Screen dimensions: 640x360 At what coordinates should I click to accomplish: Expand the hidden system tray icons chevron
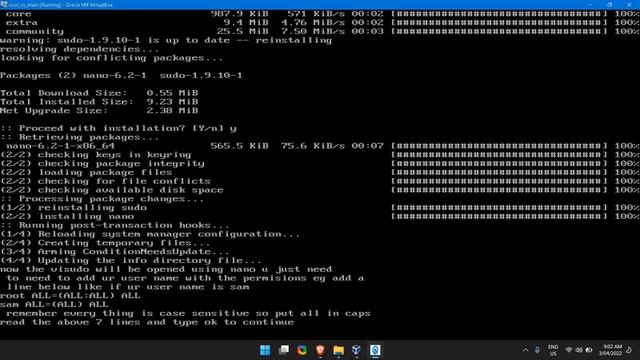[x=525, y=350]
